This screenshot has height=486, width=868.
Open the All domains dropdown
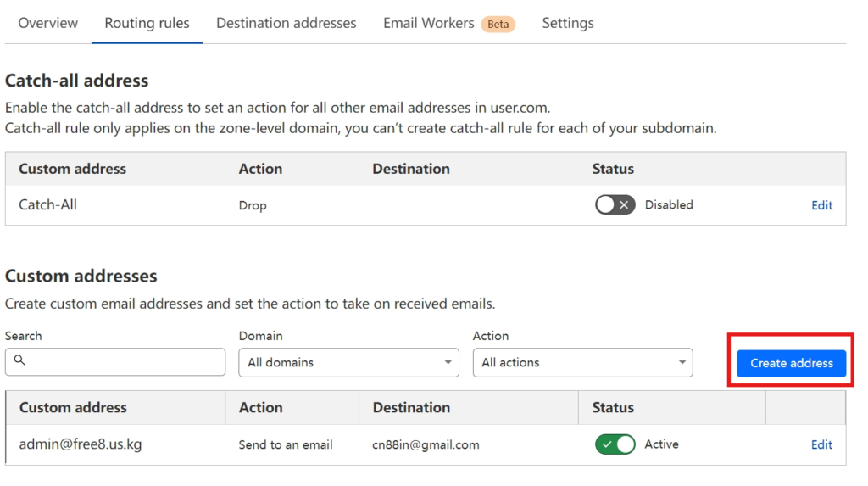tap(348, 363)
